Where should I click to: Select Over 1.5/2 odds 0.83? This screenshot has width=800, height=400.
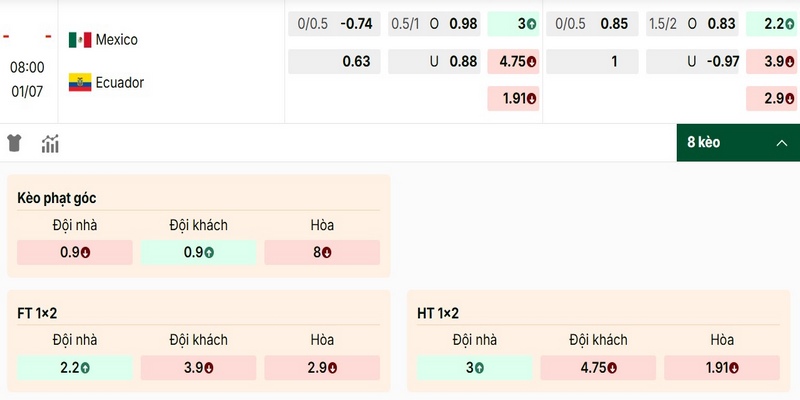(x=692, y=24)
